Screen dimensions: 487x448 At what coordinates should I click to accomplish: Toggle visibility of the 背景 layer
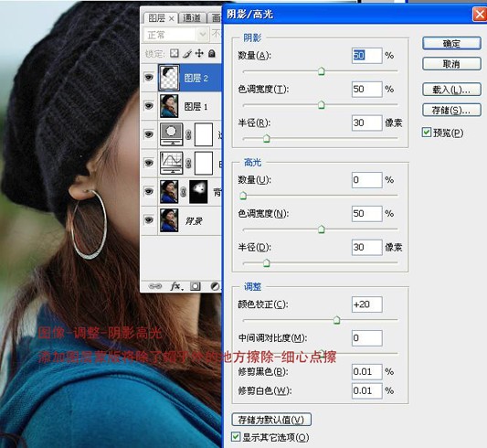149,220
